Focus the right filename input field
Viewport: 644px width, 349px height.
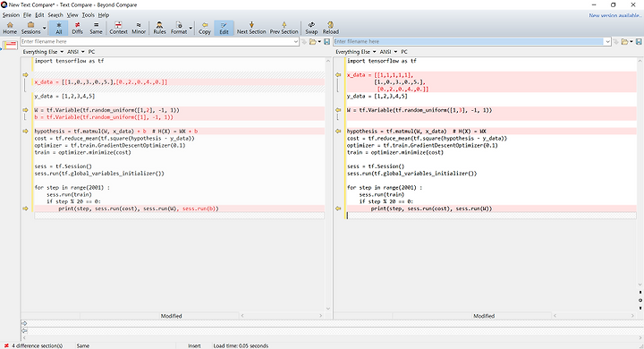pyautogui.click(x=469, y=41)
